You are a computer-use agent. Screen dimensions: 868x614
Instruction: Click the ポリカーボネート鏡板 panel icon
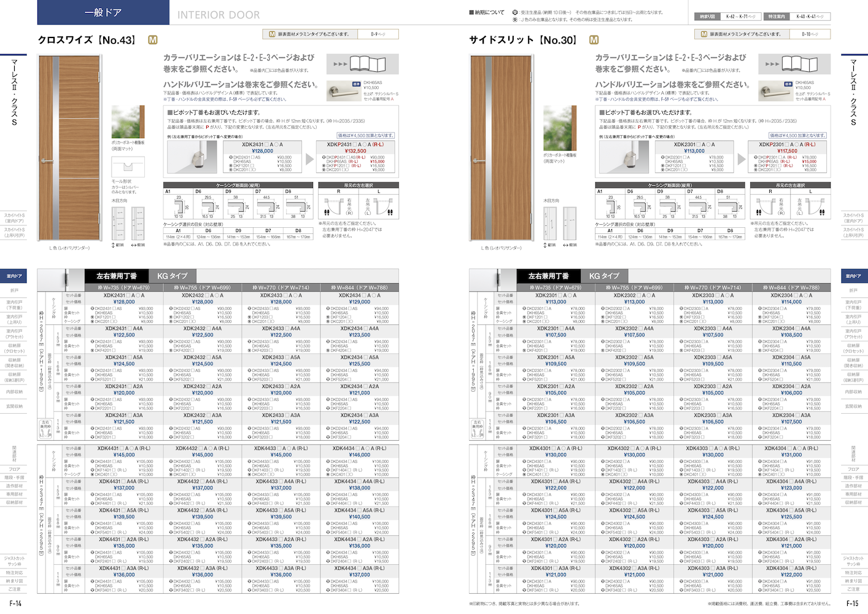click(128, 123)
